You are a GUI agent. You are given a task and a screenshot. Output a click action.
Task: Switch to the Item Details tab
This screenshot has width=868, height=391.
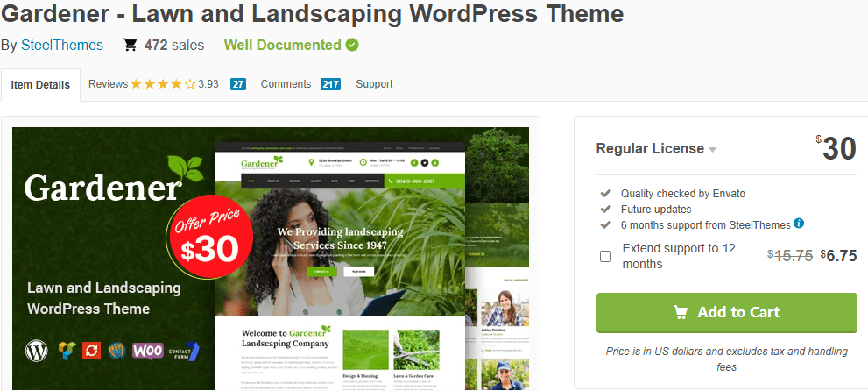click(x=40, y=85)
